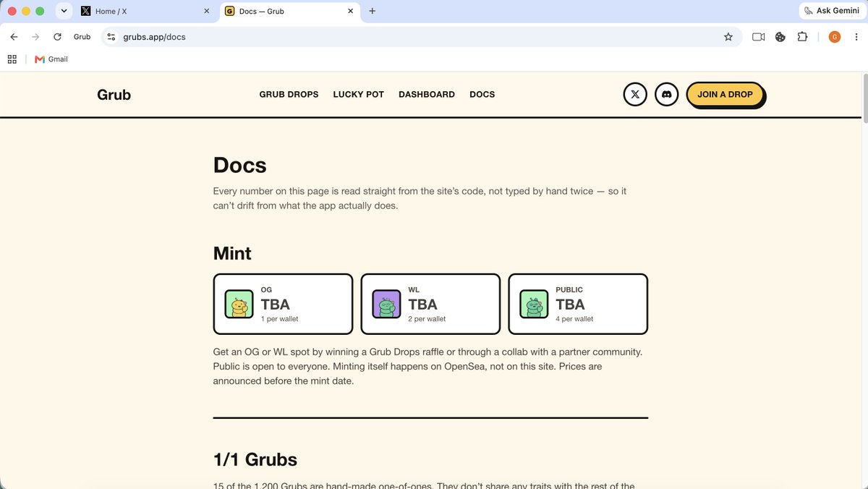Viewport: 868px width, 489px height.
Task: Open the Chrome three-dot menu
Action: [856, 37]
